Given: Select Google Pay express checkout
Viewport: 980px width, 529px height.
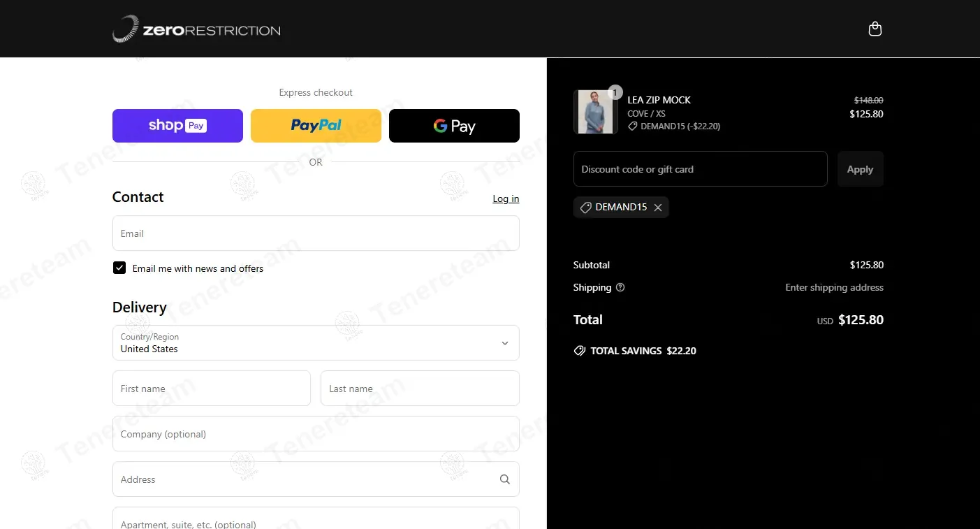Looking at the screenshot, I should click(454, 126).
